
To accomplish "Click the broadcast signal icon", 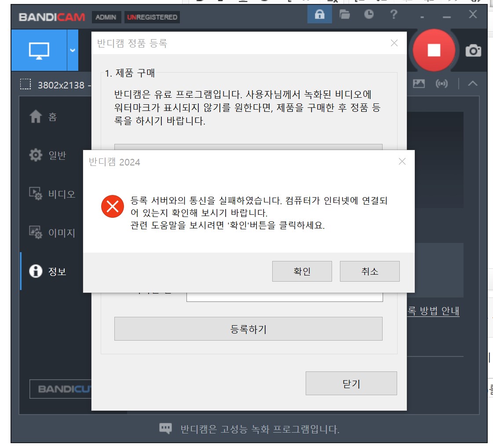I will (x=442, y=84).
